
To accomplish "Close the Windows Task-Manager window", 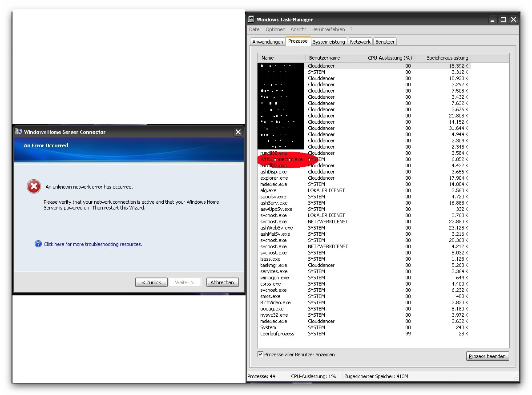I will coord(514,20).
